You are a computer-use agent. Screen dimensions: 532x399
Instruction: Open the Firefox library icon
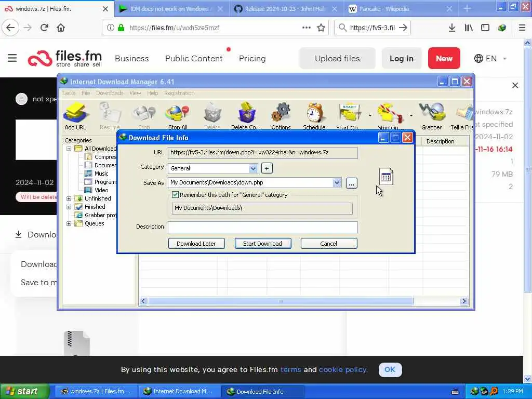[x=469, y=28]
